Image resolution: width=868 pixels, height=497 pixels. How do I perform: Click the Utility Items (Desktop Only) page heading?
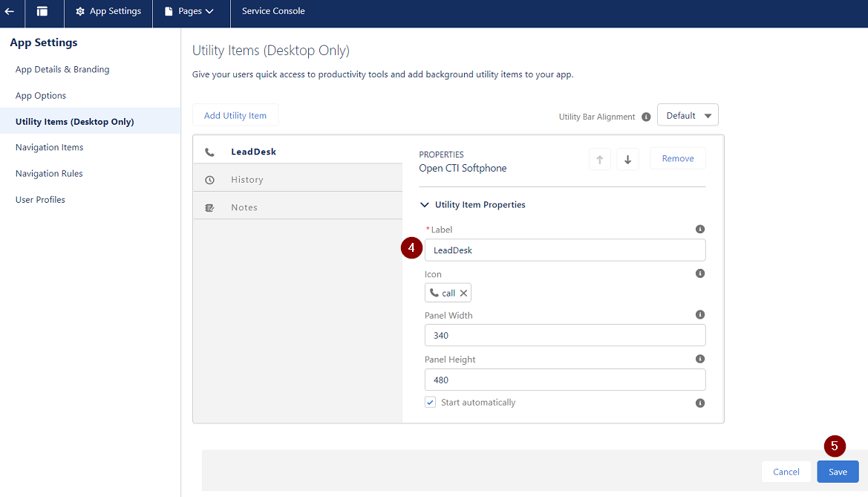[x=271, y=51]
